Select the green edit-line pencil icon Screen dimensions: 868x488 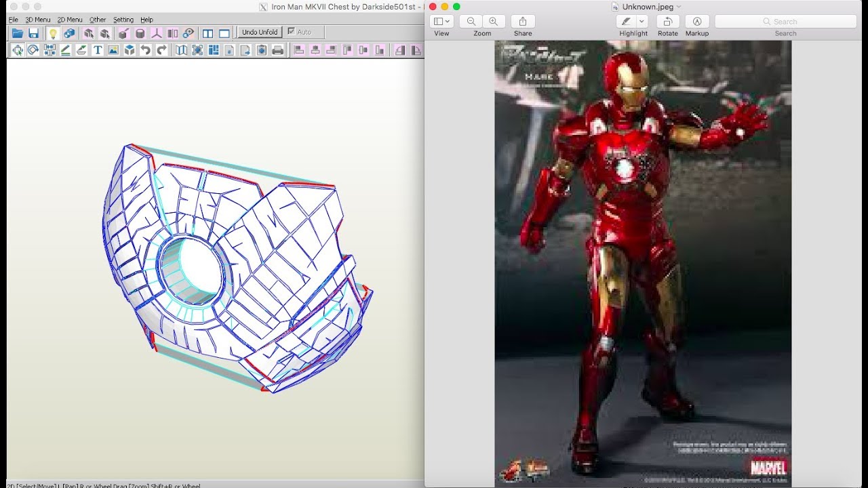(66, 49)
